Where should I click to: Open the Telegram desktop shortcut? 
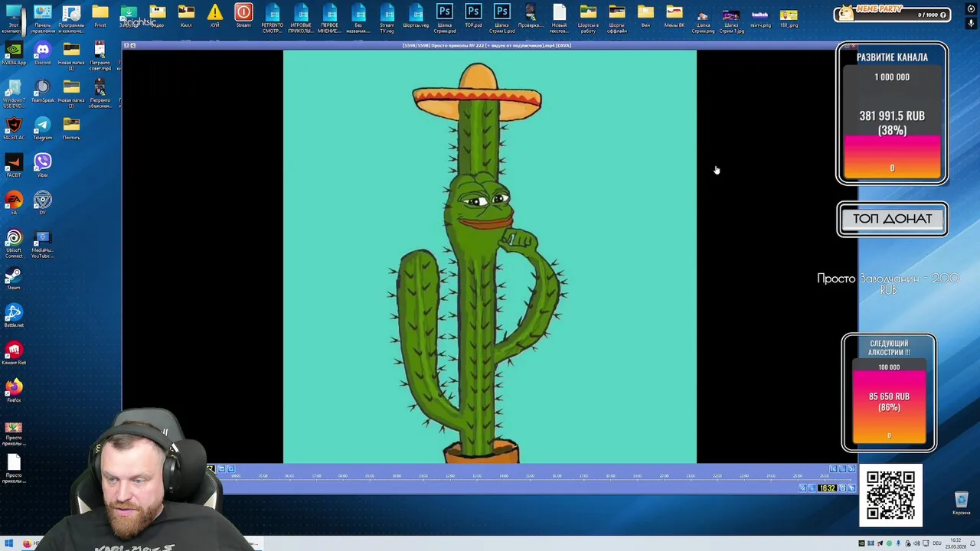tap(43, 128)
